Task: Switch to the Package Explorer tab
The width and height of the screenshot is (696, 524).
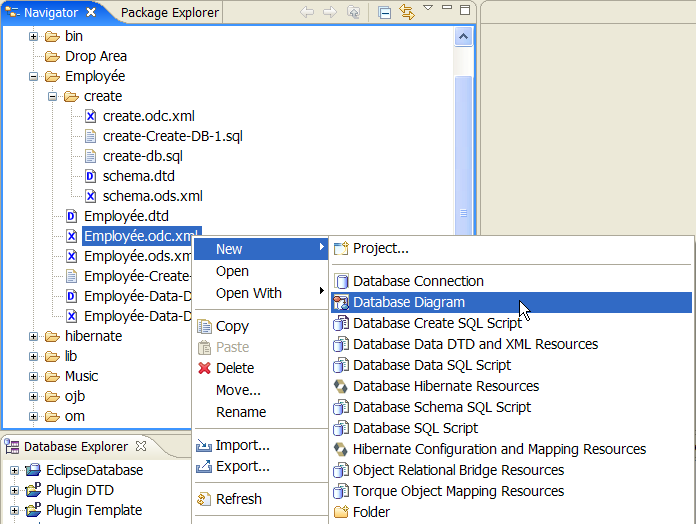Action: tap(170, 12)
